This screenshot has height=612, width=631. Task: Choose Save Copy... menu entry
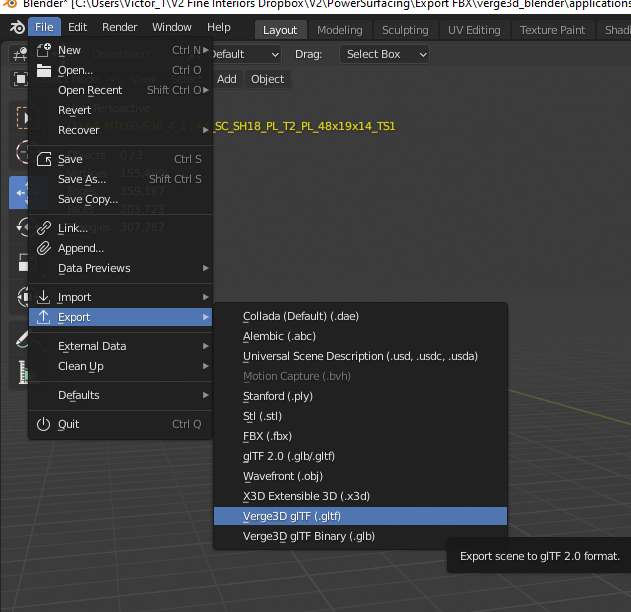(x=120, y=200)
